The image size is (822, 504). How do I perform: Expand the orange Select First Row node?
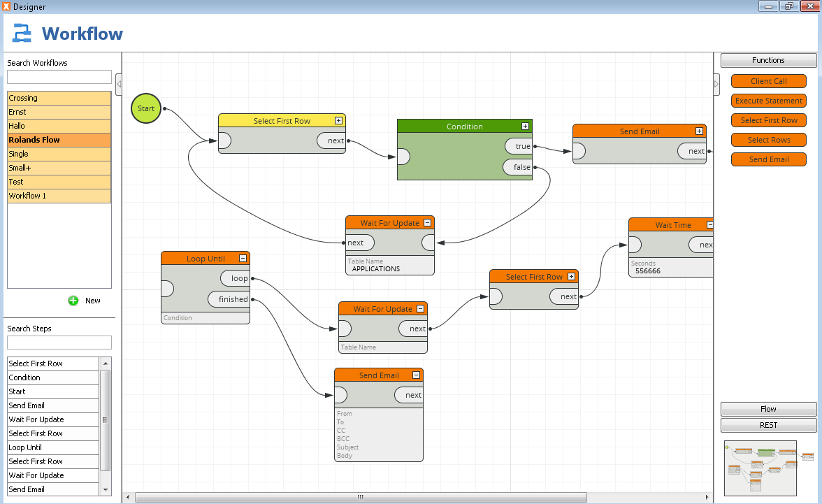(572, 276)
